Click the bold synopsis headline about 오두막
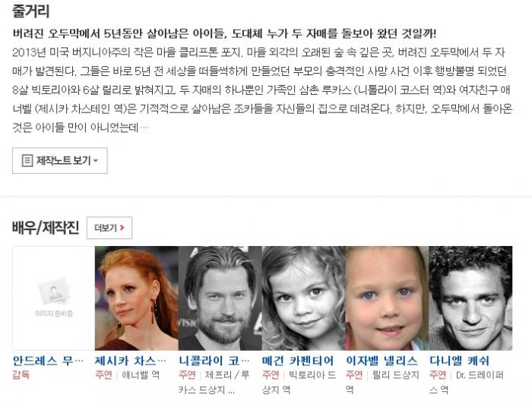Viewport: 532px width, 407px height. 224,33
